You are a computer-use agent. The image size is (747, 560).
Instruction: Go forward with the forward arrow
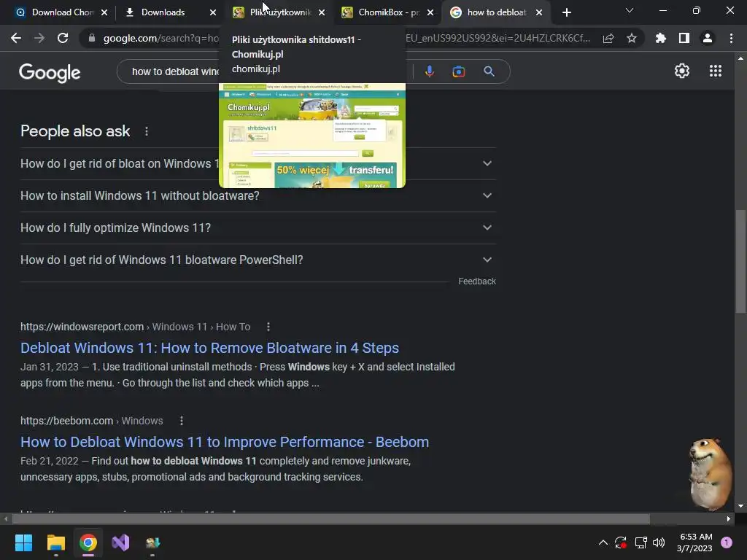39,38
